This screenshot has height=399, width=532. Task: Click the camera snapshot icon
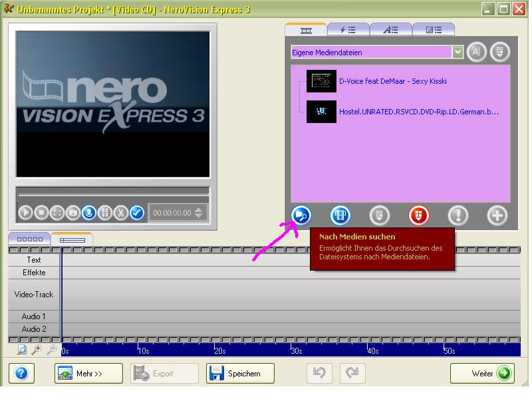(x=73, y=213)
